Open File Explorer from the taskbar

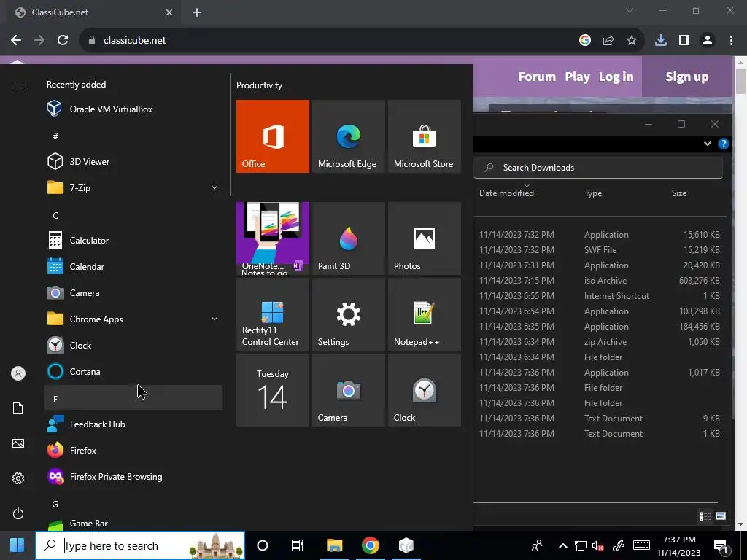tap(334, 545)
